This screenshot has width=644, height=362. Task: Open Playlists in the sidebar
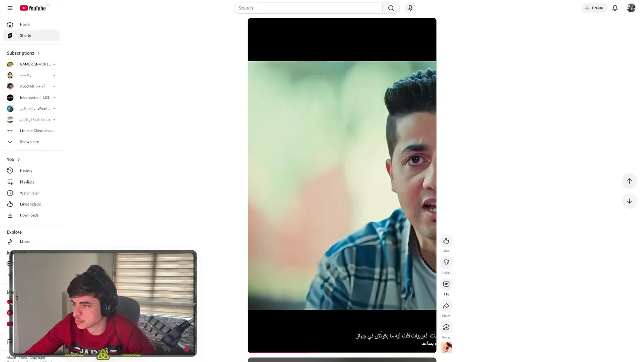[x=31, y=182]
